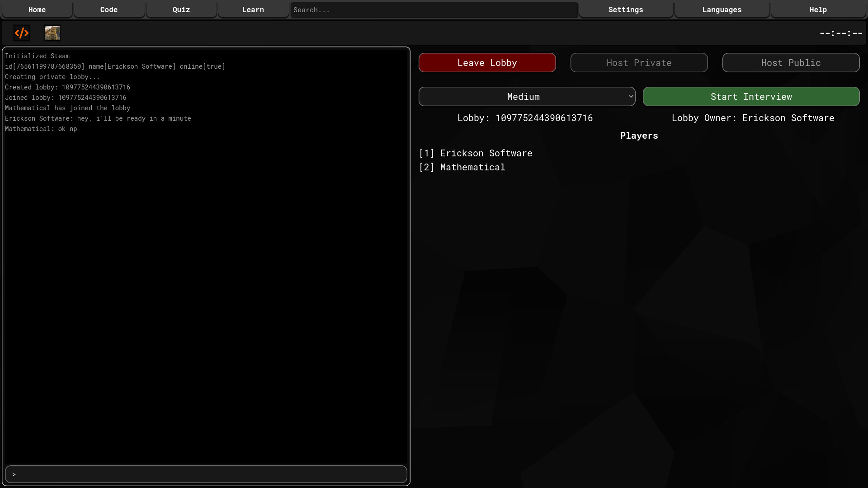
Task: Click into the Search field
Action: point(433,9)
